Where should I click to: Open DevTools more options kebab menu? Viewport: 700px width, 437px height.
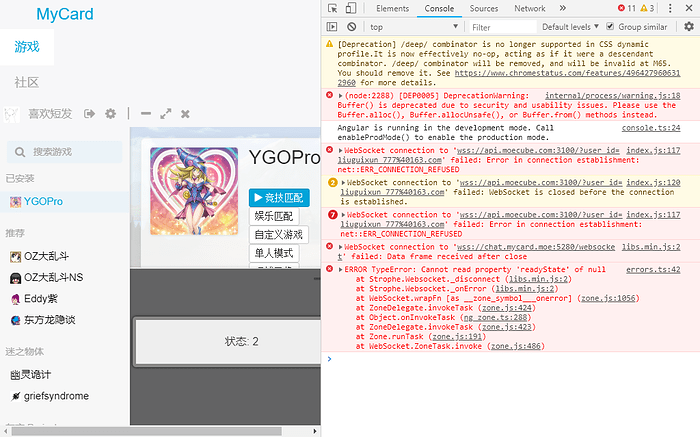670,8
